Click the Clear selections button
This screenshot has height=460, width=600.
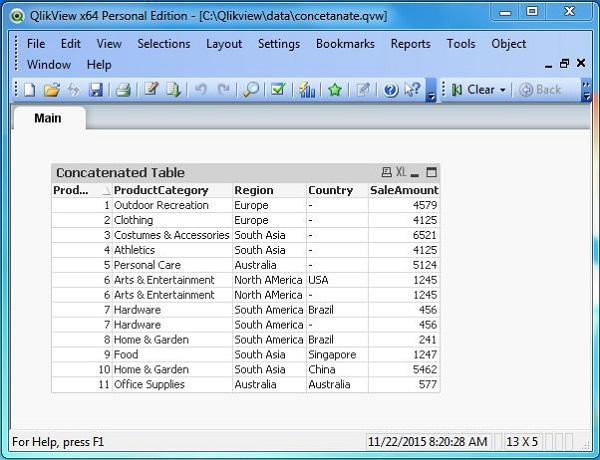[474, 90]
